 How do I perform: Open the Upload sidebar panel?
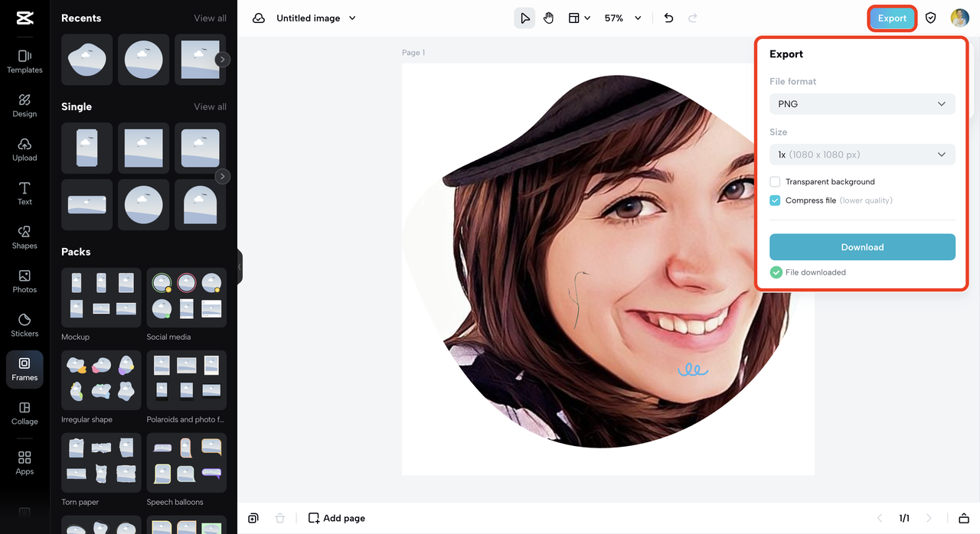(24, 149)
